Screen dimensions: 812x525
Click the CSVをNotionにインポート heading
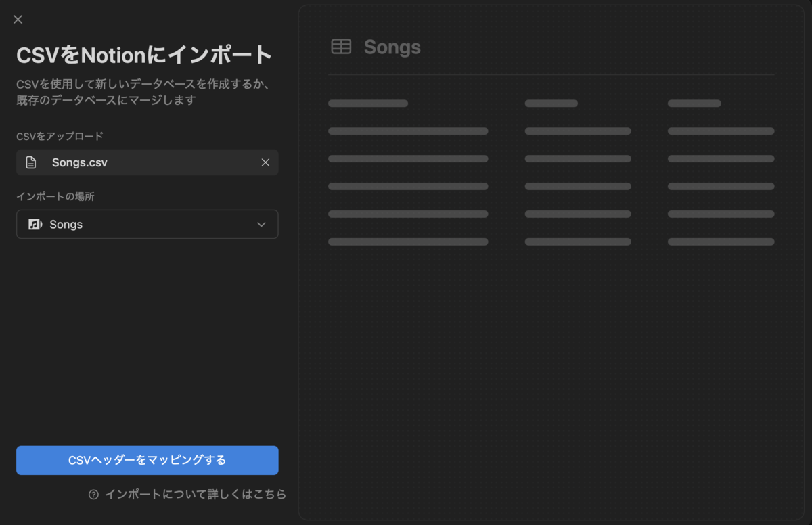click(x=144, y=55)
